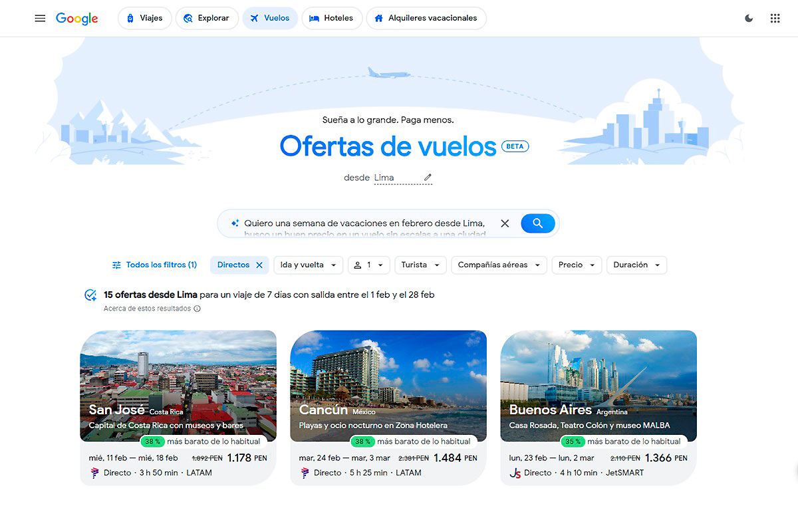
Task: Open the hamburger main menu
Action: tap(40, 19)
